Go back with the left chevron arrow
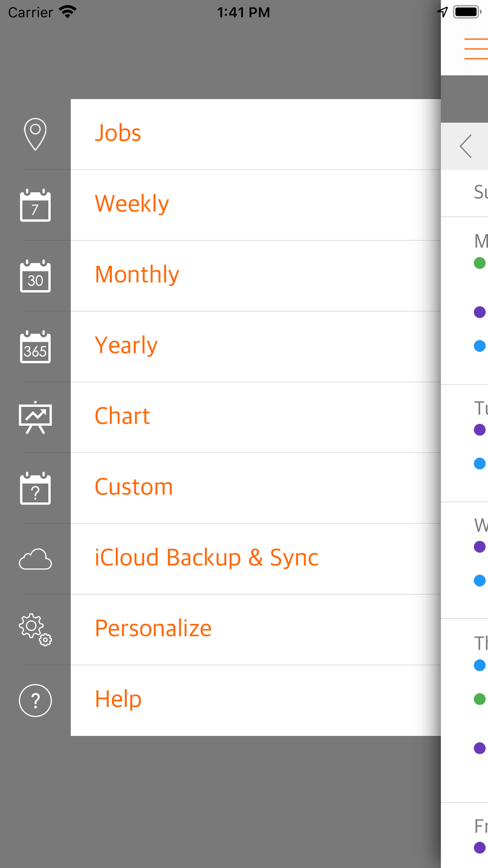 click(466, 146)
